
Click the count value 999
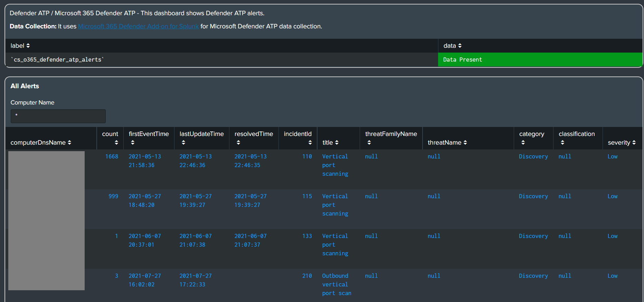tap(113, 196)
